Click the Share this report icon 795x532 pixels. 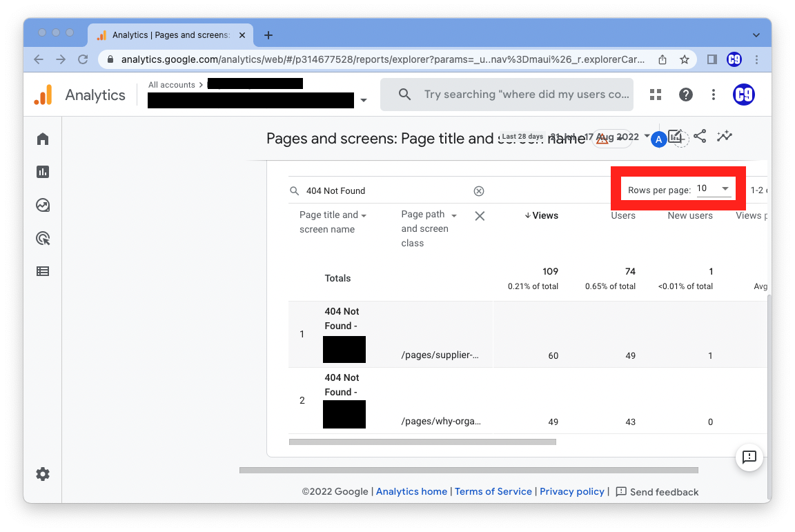700,136
